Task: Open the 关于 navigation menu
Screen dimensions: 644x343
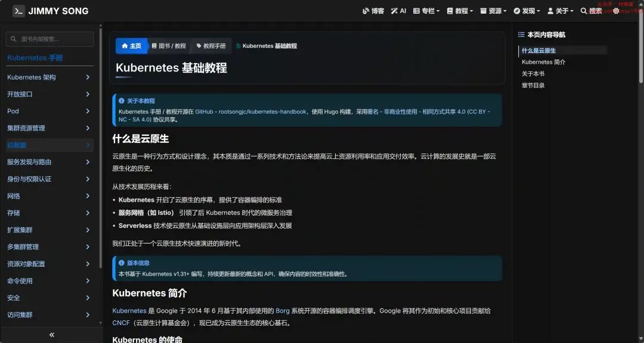Action: point(561,11)
